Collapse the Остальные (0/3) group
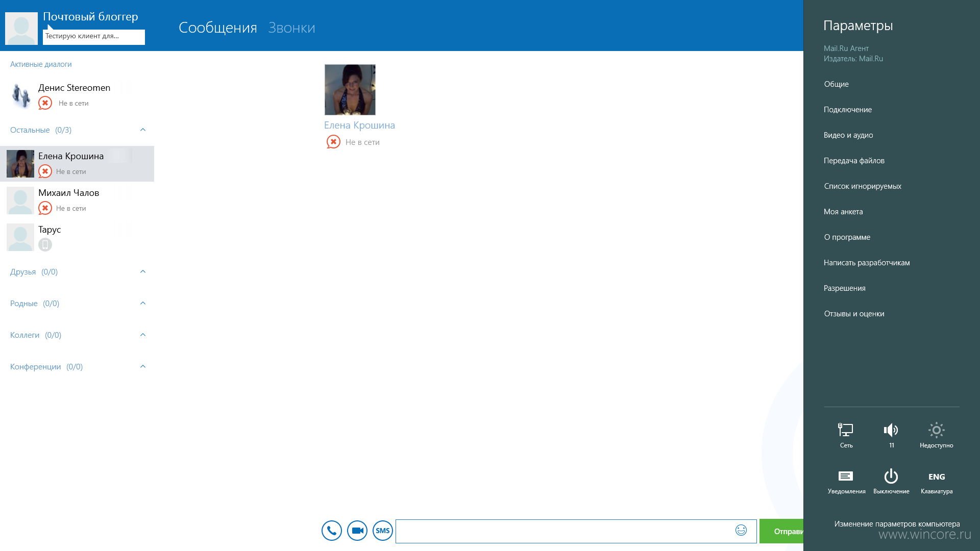The height and width of the screenshot is (551, 980). [x=143, y=130]
